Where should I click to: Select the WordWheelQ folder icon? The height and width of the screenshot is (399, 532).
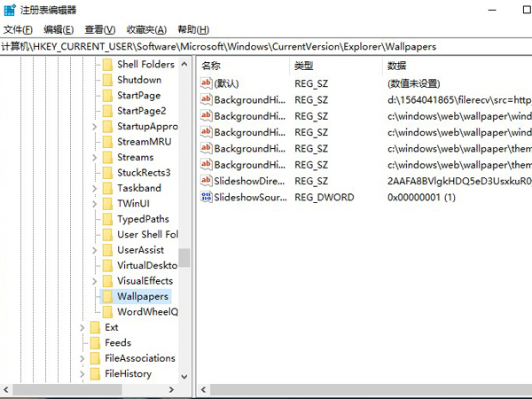106,312
